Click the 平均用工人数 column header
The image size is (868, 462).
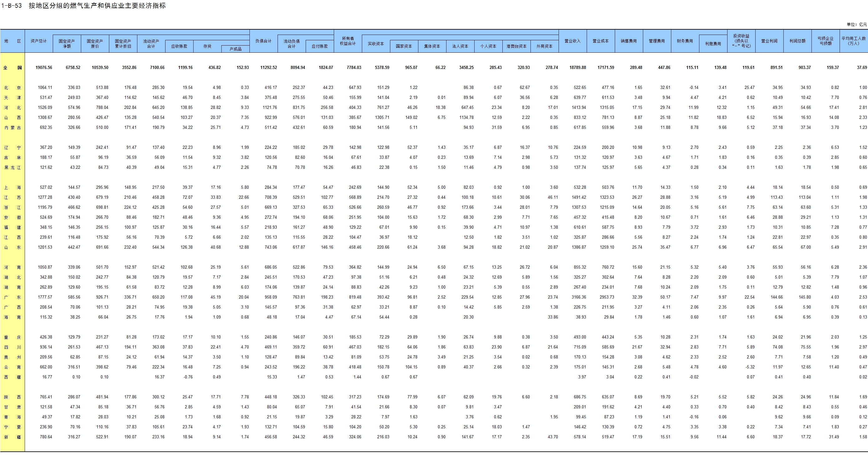pyautogui.click(x=853, y=41)
